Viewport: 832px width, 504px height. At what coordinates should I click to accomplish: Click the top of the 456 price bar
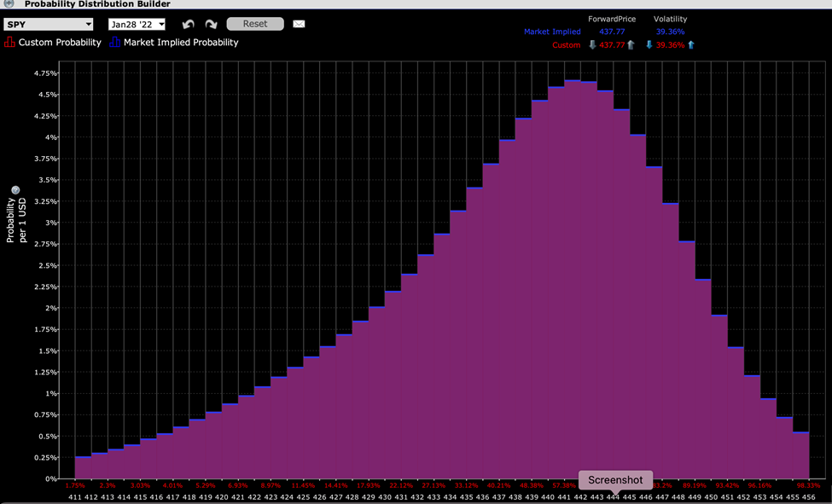pos(801,432)
